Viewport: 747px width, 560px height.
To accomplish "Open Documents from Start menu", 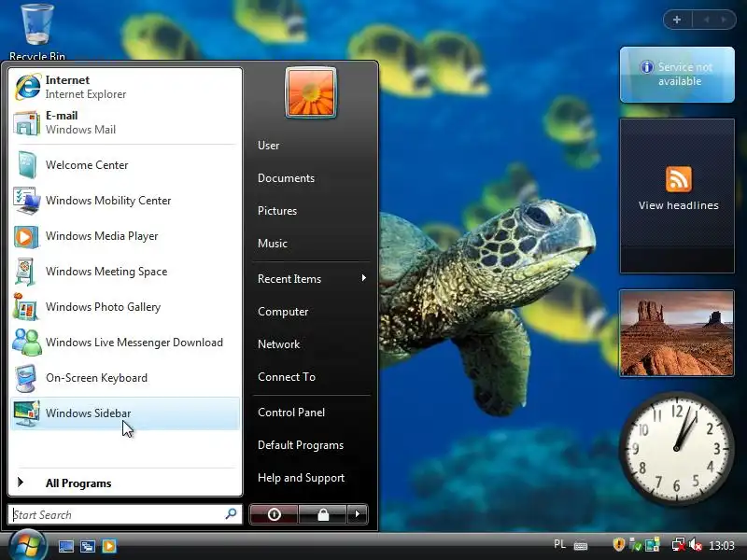I will [311, 178].
